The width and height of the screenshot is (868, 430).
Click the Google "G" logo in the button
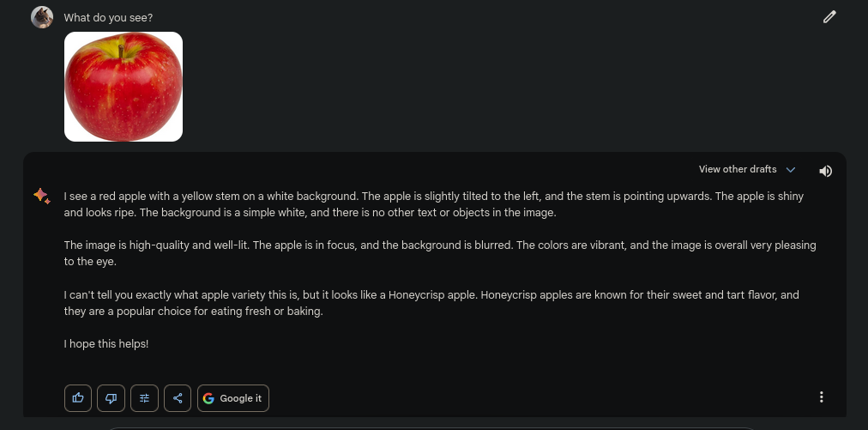pyautogui.click(x=208, y=398)
